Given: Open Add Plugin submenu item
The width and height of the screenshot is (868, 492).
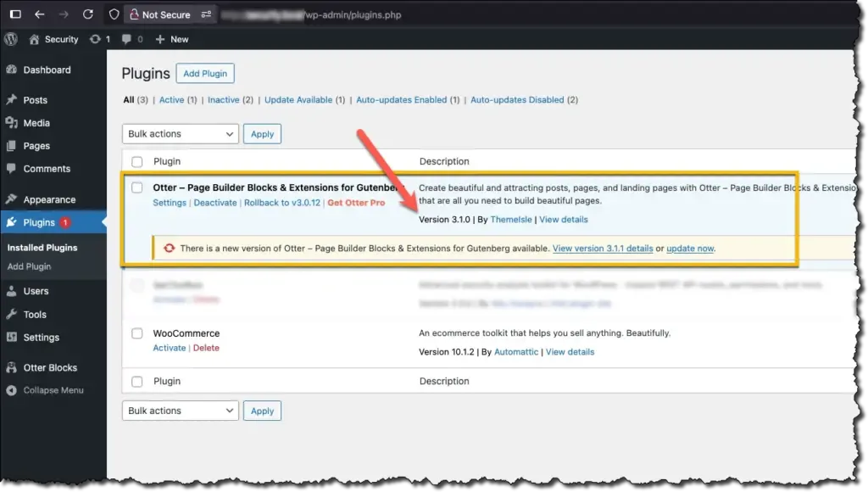Looking at the screenshot, I should click(29, 266).
